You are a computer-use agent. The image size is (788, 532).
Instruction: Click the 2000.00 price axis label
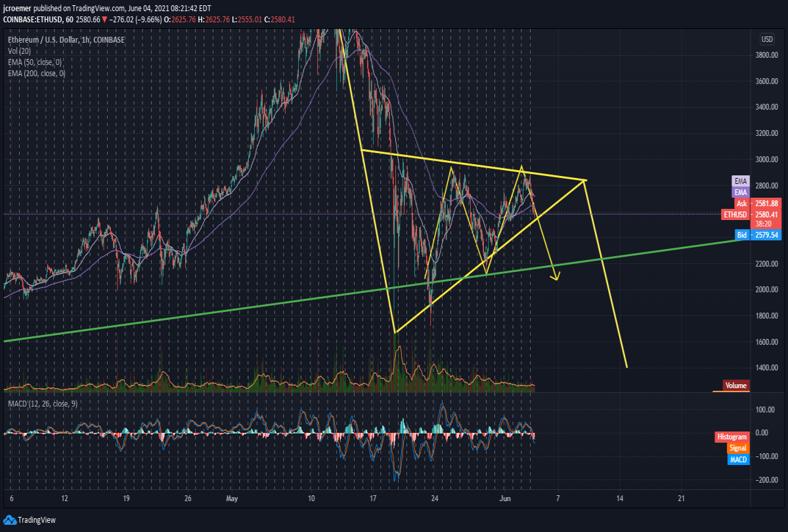pos(766,290)
